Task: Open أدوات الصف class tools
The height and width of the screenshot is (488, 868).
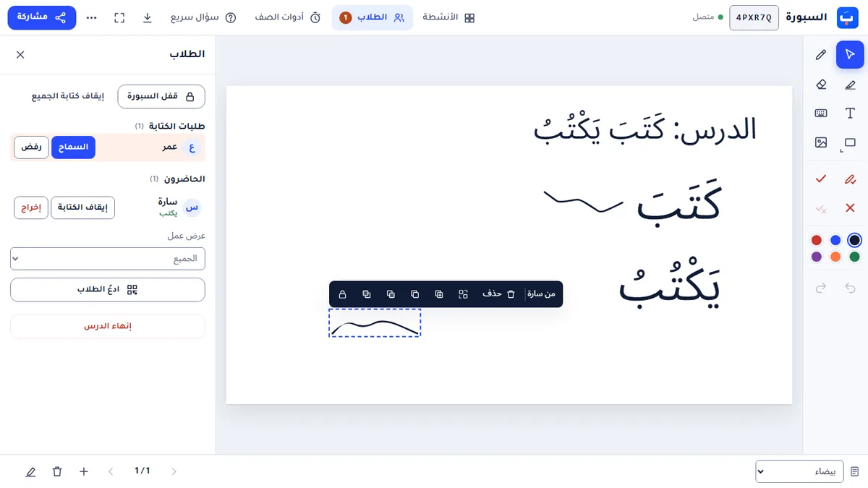Action: (x=289, y=17)
